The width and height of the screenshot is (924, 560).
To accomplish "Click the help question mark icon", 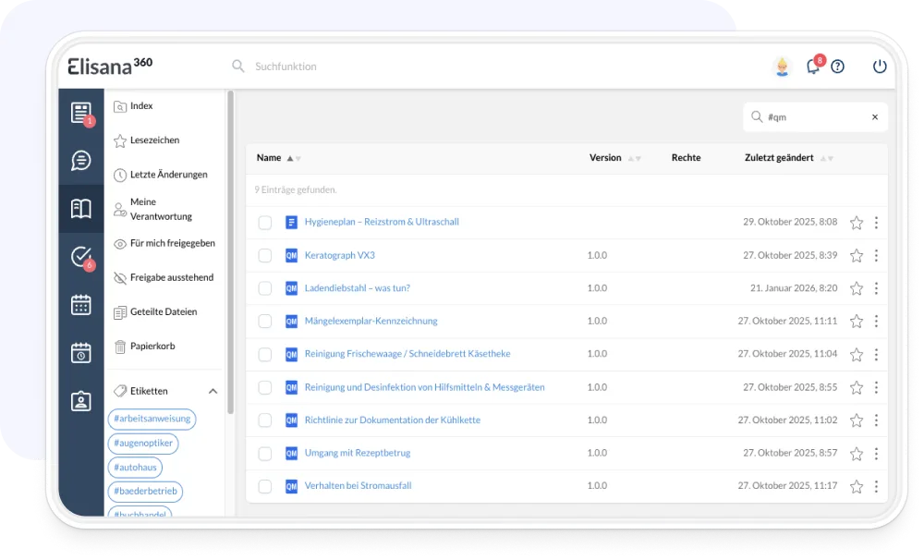I will (837, 67).
